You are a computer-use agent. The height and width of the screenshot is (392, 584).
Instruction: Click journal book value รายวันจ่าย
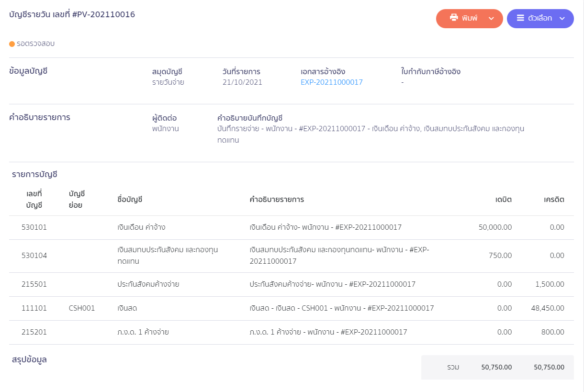click(x=168, y=82)
